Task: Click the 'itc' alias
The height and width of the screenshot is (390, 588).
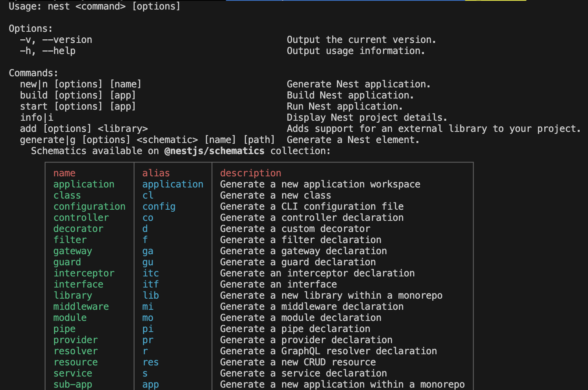Action: point(151,273)
